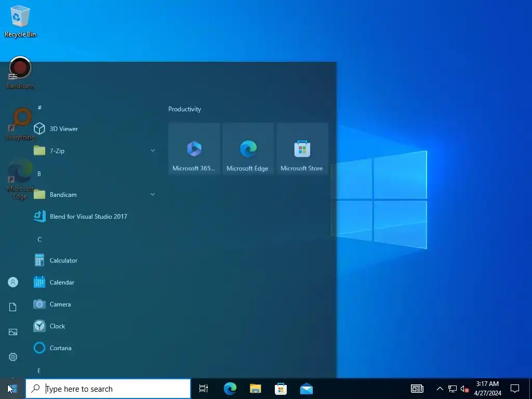Click the B letter header
The width and height of the screenshot is (532, 399).
[x=39, y=174]
